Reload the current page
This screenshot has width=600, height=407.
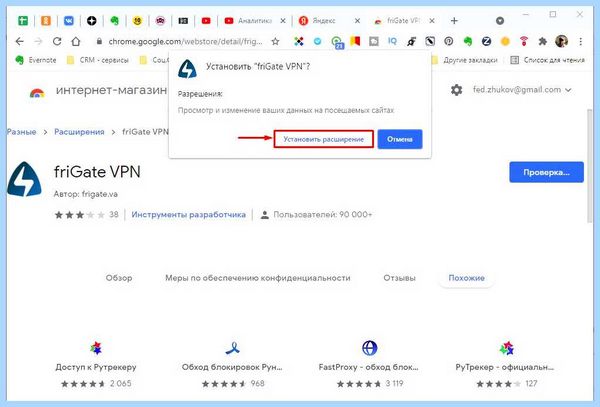(x=57, y=41)
